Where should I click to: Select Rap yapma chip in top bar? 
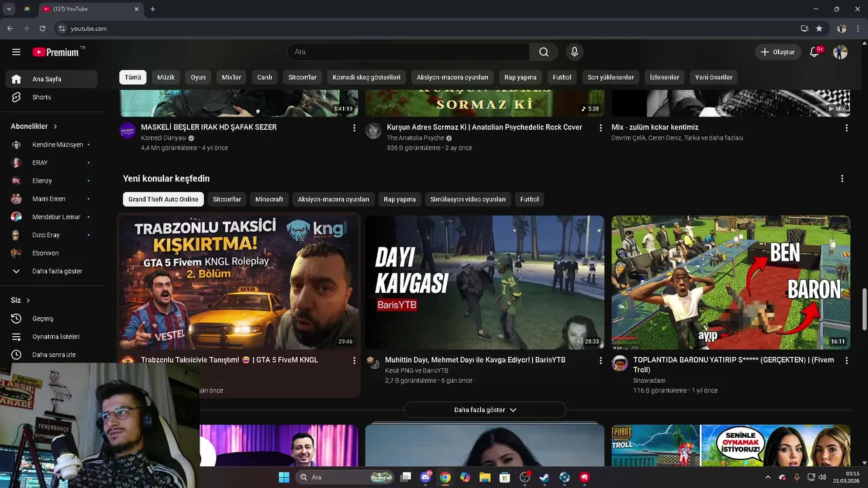tap(520, 77)
